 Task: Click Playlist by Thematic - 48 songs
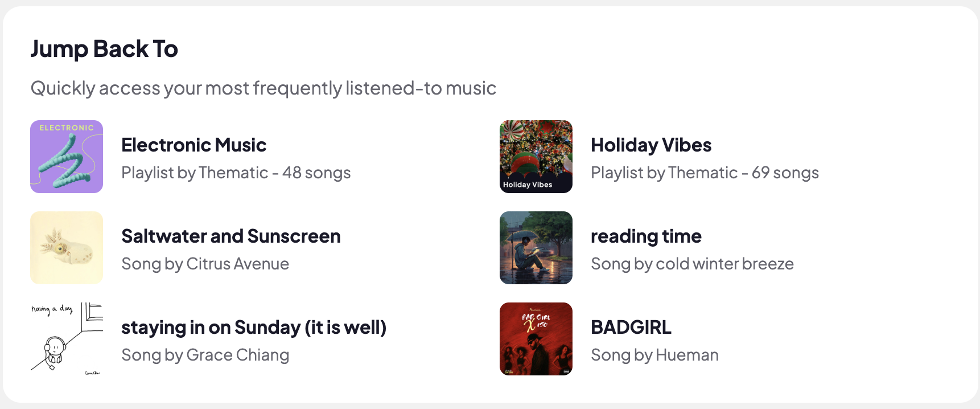click(x=236, y=173)
